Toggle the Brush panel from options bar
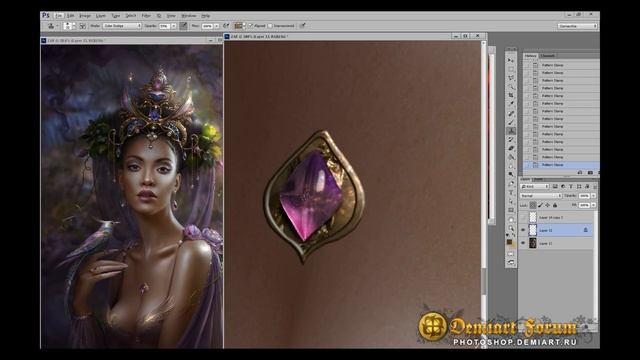Viewport: 640px width, 360px height. (x=82, y=26)
